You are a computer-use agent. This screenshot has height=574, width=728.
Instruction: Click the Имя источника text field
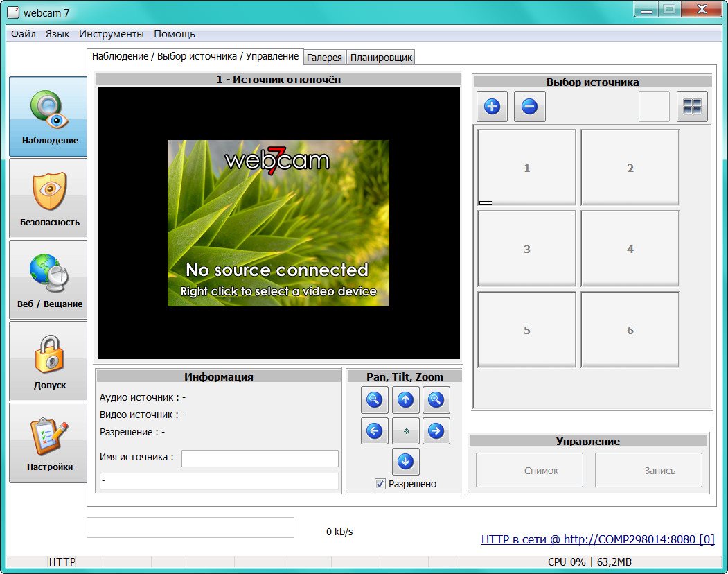click(x=260, y=458)
